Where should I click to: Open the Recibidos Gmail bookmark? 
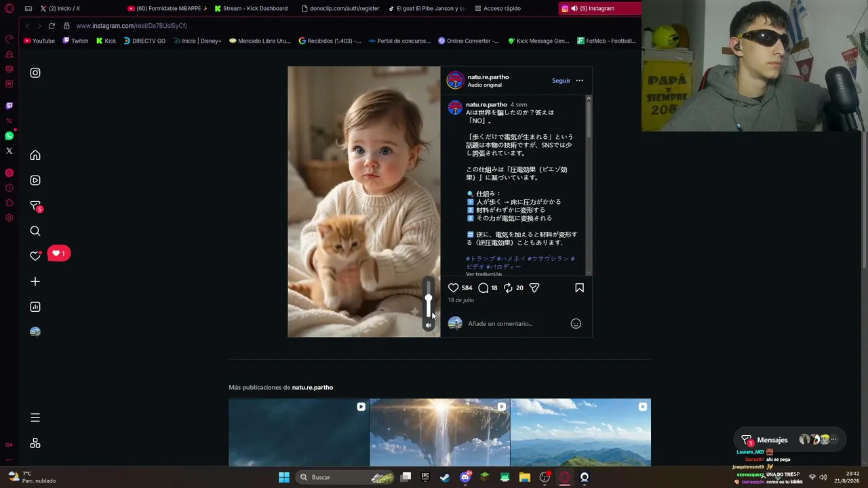[330, 41]
